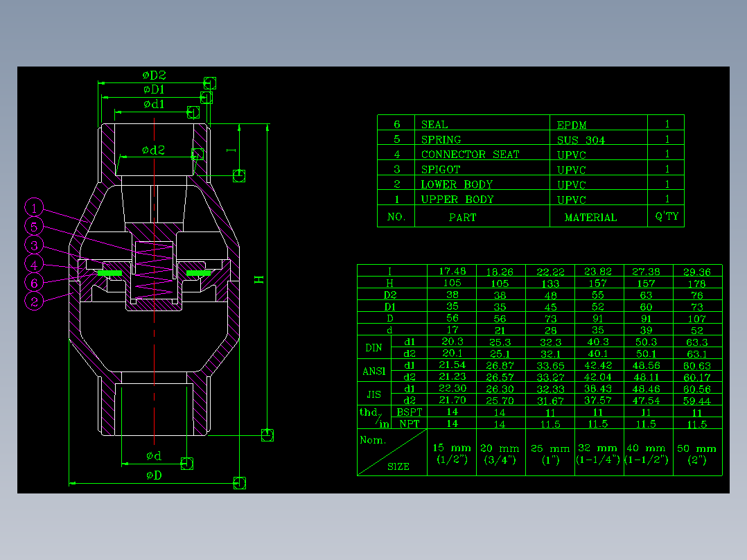Click the JIS standard label
This screenshot has width=747, height=560.
(x=374, y=394)
